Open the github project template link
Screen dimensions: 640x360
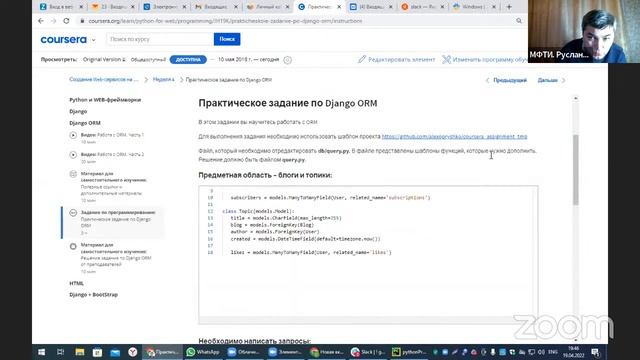(454, 136)
